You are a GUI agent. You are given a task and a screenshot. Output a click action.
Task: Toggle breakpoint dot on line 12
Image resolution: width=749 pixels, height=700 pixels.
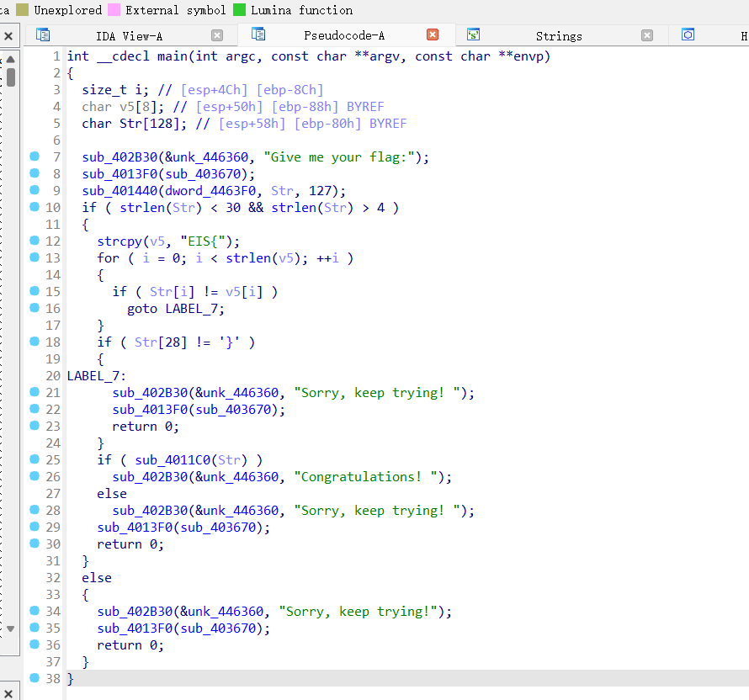(35, 240)
